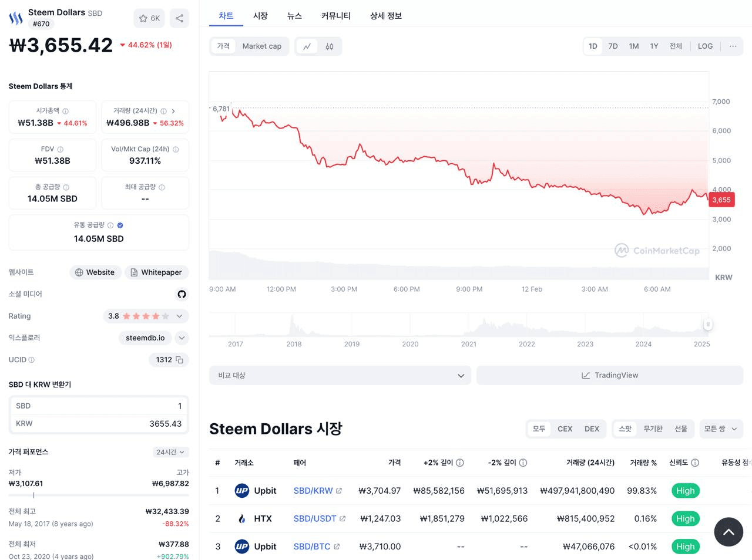
Task: Select 스팟 market type
Action: point(625,429)
